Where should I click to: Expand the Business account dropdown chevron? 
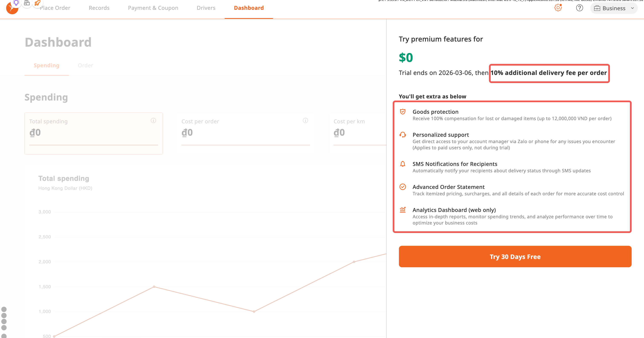pos(632,8)
